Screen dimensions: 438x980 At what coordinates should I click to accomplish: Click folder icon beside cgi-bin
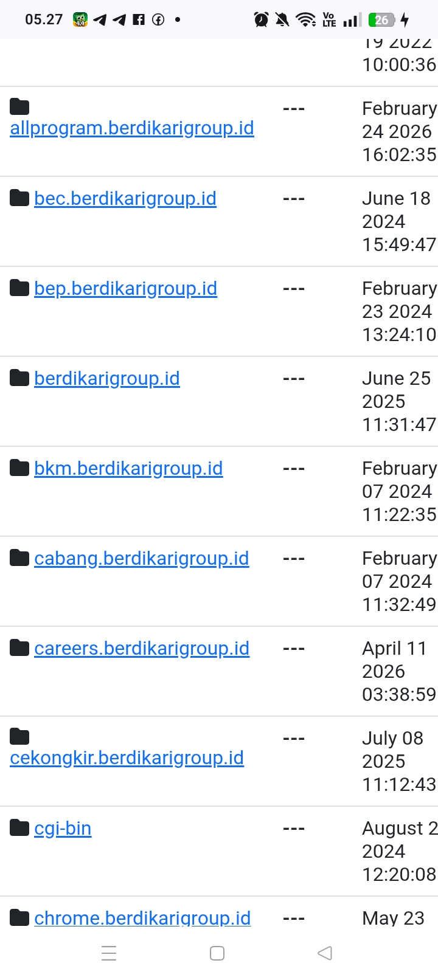pos(19,828)
